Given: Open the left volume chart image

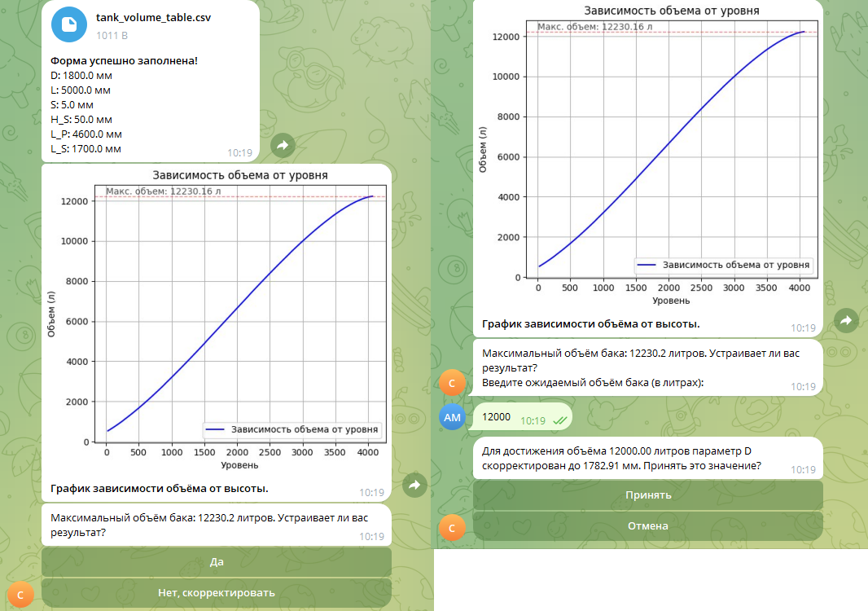Looking at the screenshot, I should coord(217,322).
